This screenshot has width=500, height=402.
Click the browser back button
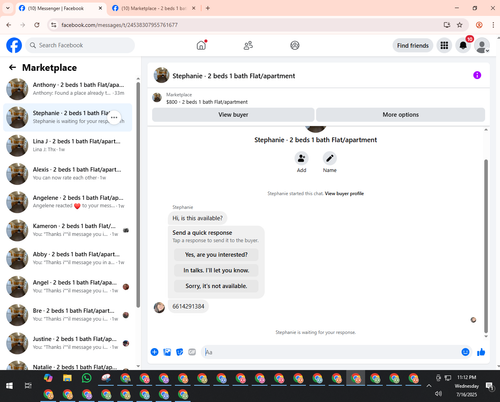tap(9, 25)
